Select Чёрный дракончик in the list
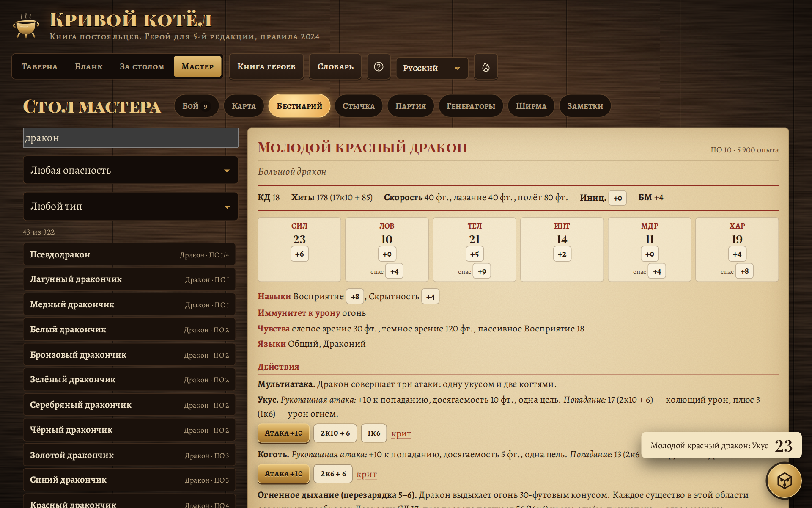 click(x=129, y=430)
